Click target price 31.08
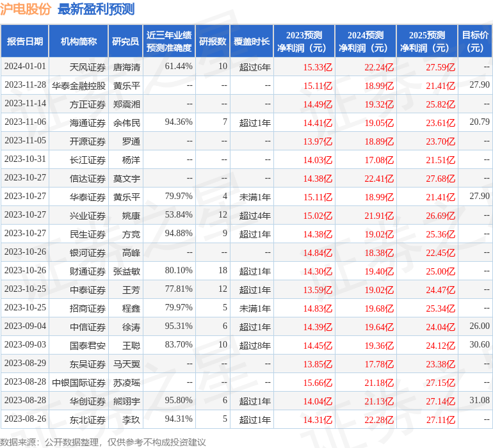The image size is (493, 448). coord(480,401)
